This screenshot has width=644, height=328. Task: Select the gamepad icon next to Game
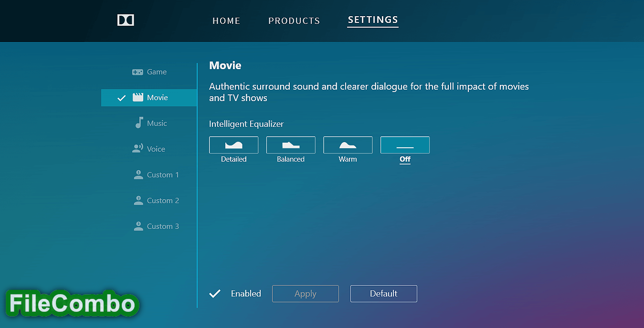[137, 72]
